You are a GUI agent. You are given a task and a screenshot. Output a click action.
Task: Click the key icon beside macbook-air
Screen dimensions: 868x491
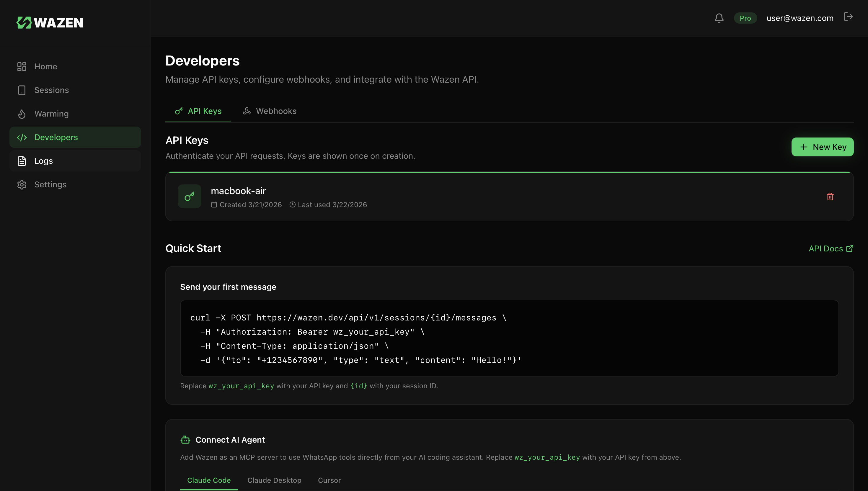pyautogui.click(x=189, y=196)
